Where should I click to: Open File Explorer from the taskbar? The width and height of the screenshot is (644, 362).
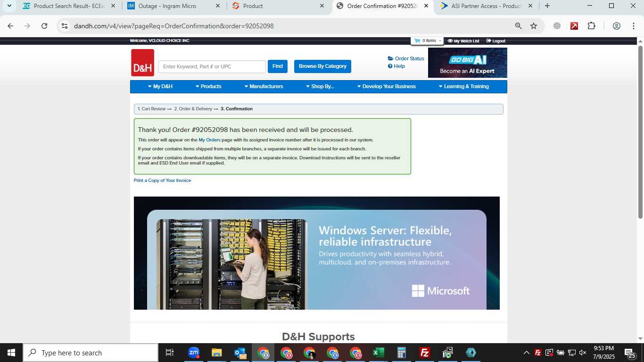point(216,353)
